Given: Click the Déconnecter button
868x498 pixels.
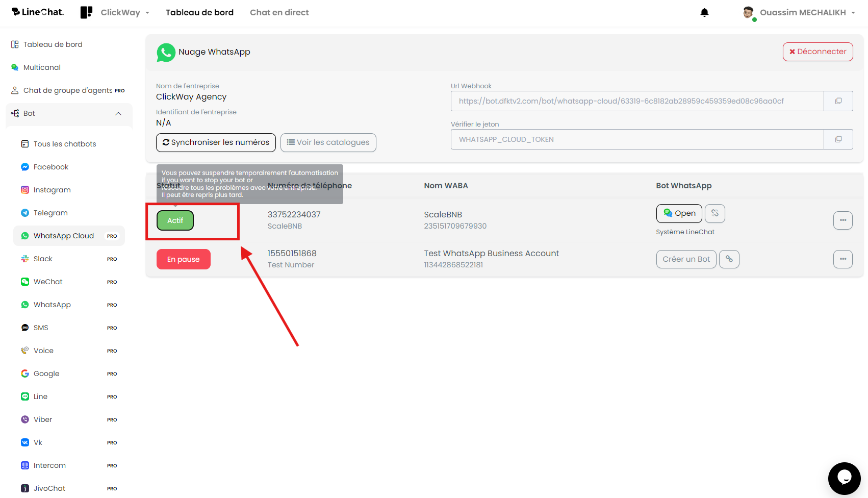Looking at the screenshot, I should click(x=818, y=52).
